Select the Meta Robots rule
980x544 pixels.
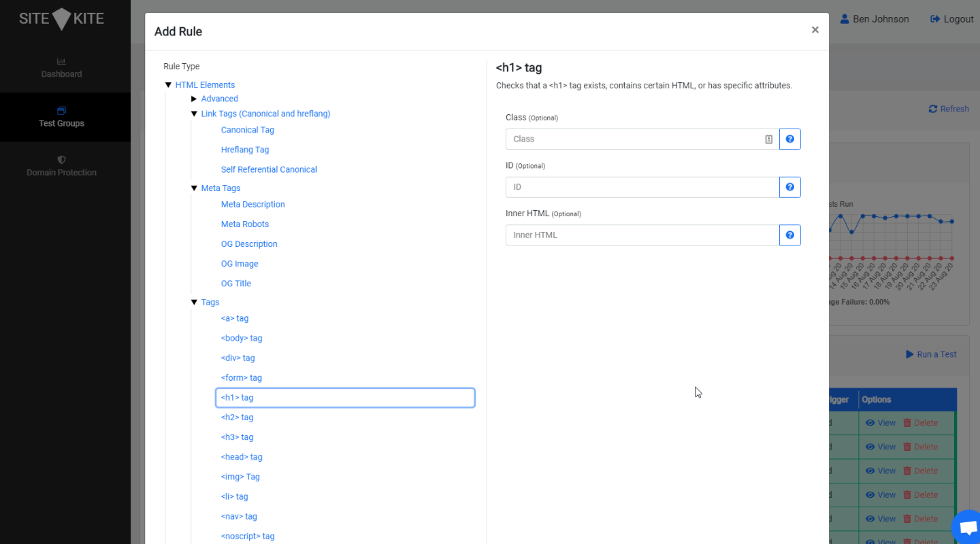click(x=245, y=224)
